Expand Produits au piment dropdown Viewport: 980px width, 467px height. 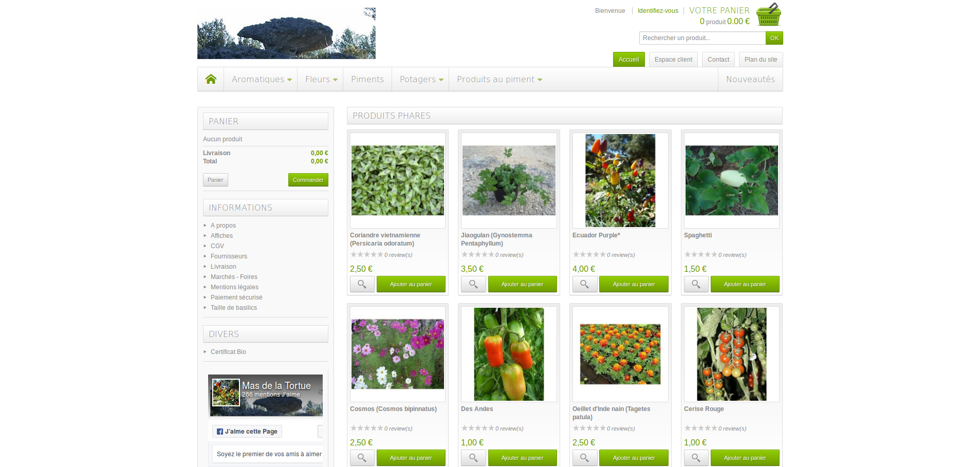tap(500, 79)
